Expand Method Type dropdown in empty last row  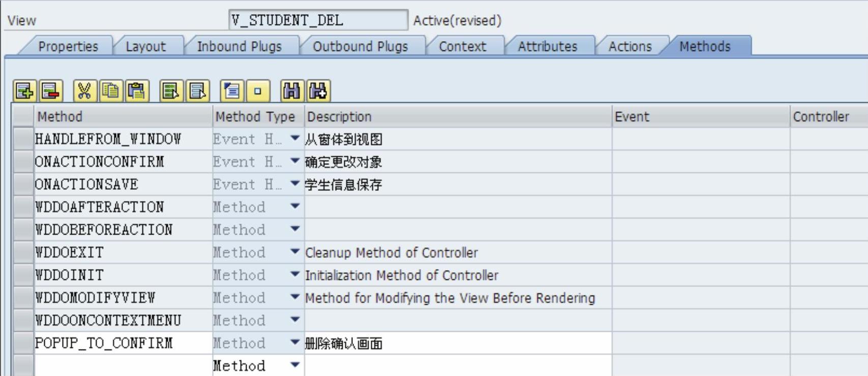click(294, 365)
